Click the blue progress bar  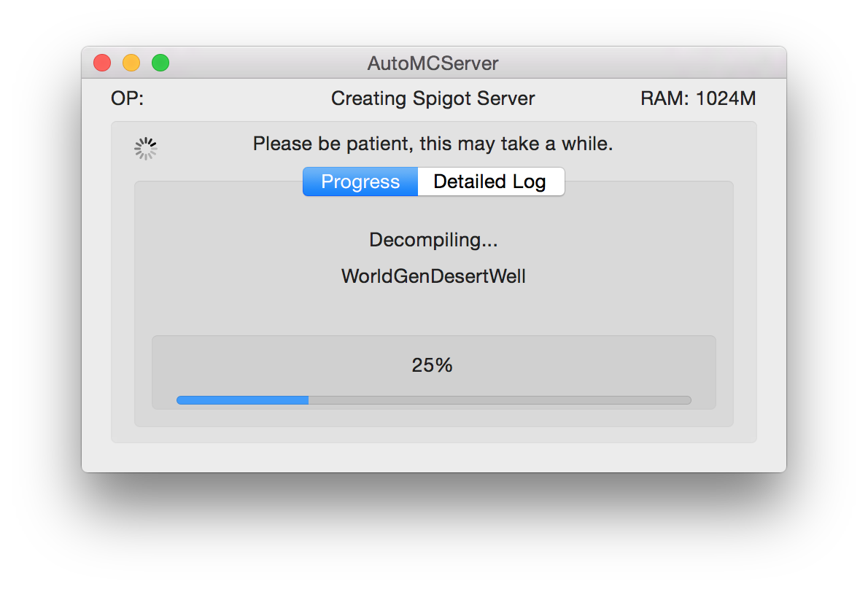click(x=242, y=399)
